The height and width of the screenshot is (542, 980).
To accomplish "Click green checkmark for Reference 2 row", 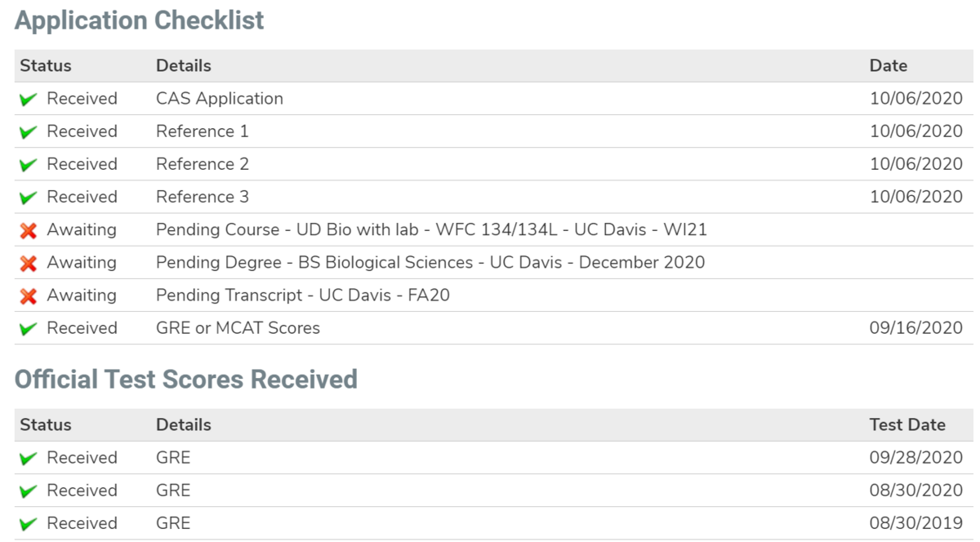I will [29, 165].
